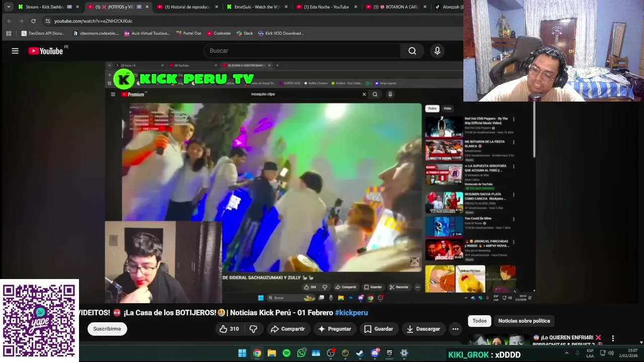This screenshot has width=644, height=362.
Task: Open File Explorer from the taskbar
Action: click(272, 353)
